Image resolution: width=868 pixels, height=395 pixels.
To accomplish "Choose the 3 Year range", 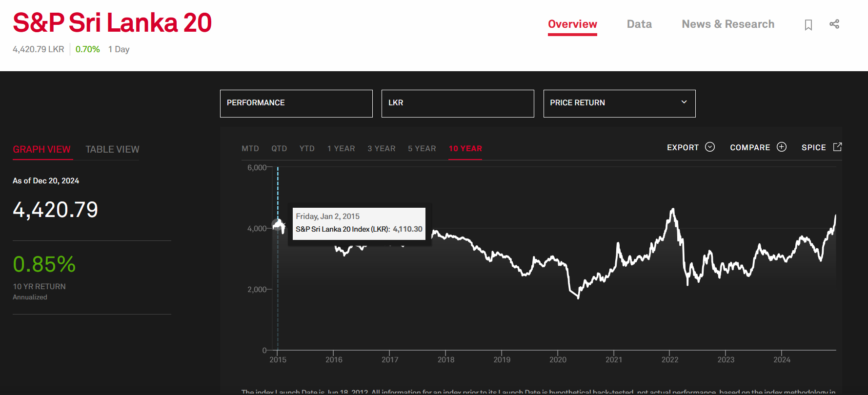I will 382,148.
